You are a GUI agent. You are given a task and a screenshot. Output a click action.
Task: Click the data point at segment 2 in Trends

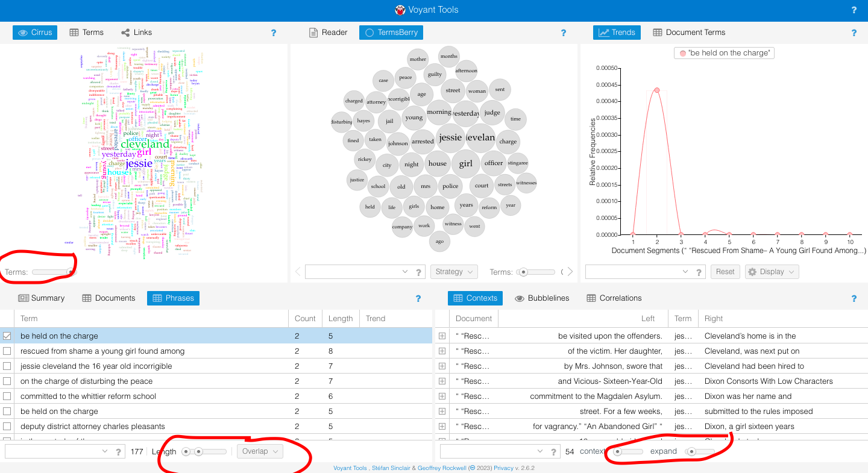657,90
